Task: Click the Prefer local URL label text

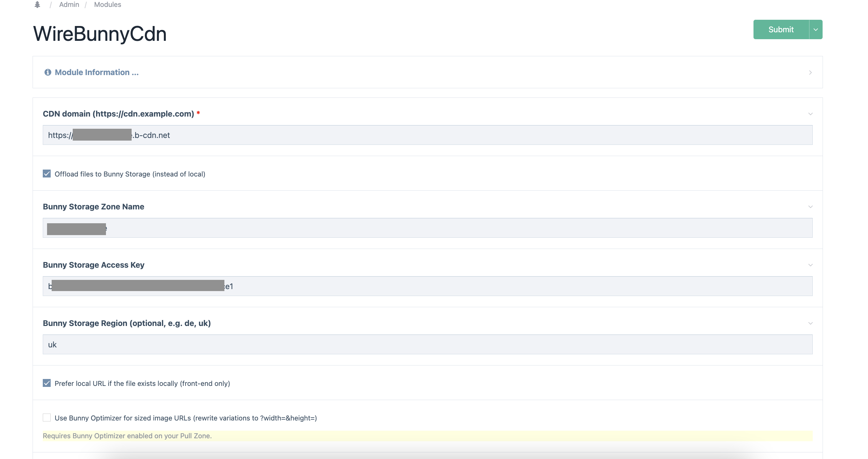Action: [142, 384]
